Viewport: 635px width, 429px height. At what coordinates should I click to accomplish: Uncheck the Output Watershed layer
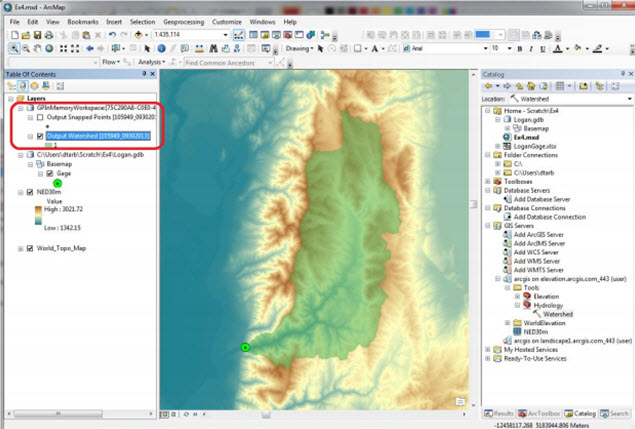point(40,136)
